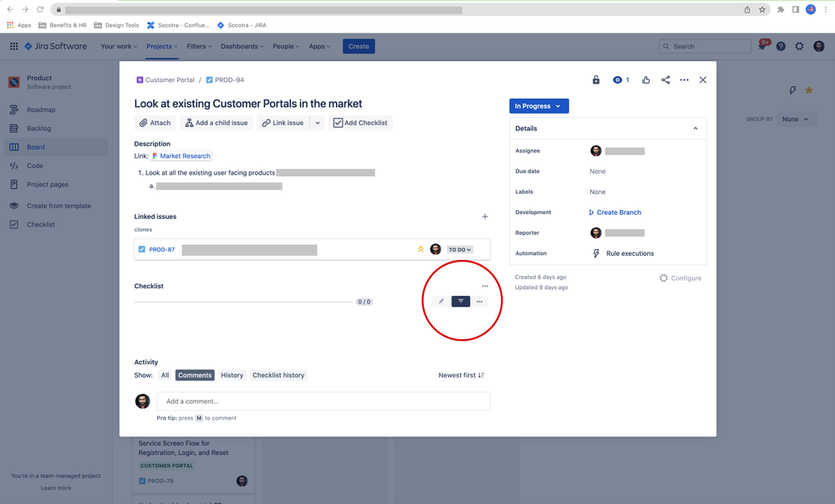The height and width of the screenshot is (504, 835).
Task: Open the TO DO status dropdown
Action: 460,249
